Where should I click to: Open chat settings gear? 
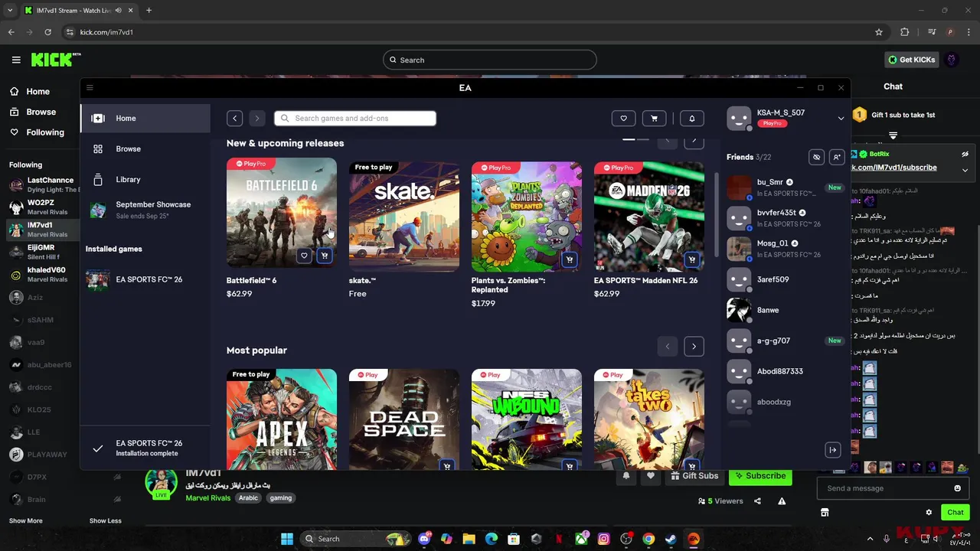click(x=929, y=513)
